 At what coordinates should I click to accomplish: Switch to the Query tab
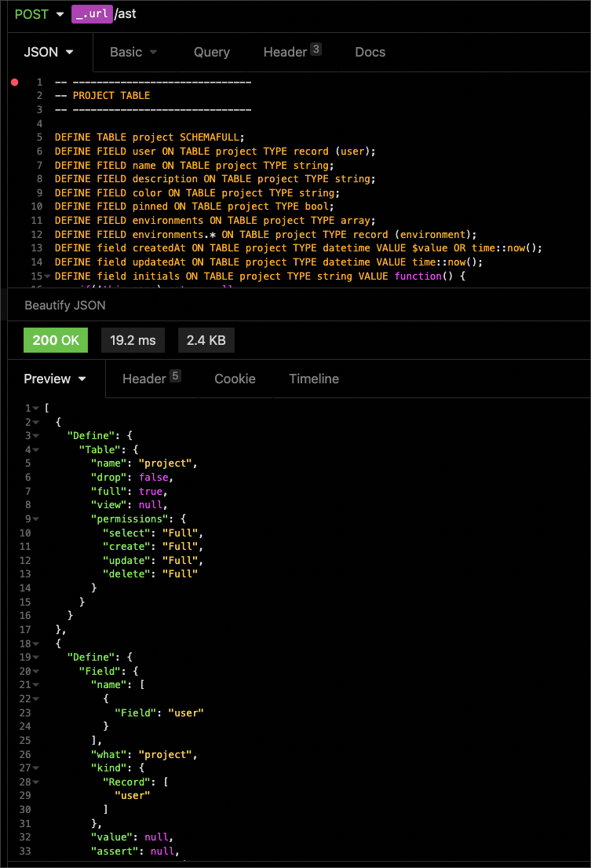212,52
